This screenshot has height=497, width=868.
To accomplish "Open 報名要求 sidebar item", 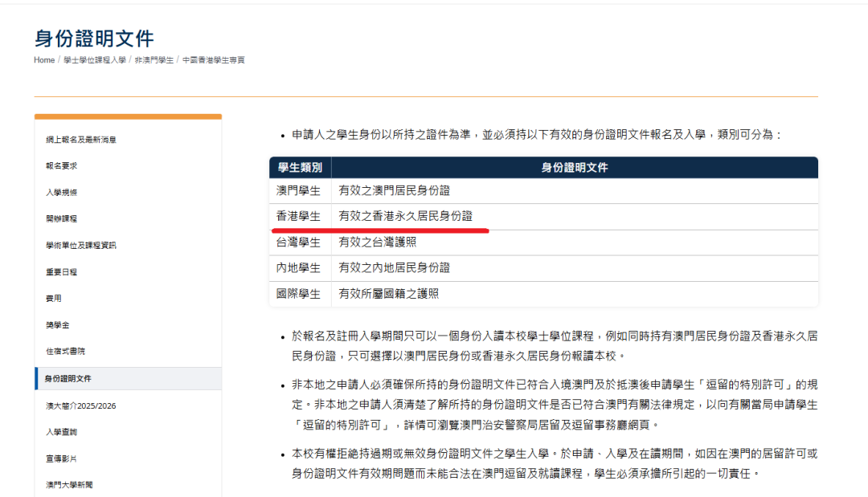I will 61,166.
